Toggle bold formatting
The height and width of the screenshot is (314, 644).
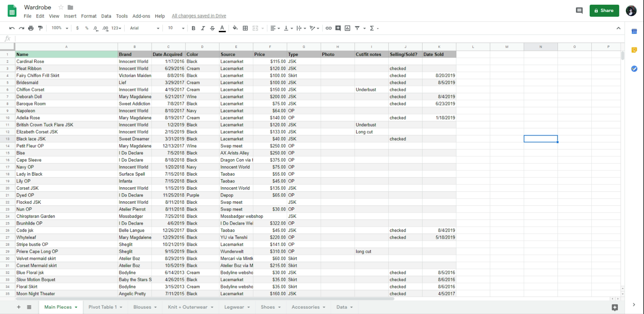pyautogui.click(x=193, y=28)
